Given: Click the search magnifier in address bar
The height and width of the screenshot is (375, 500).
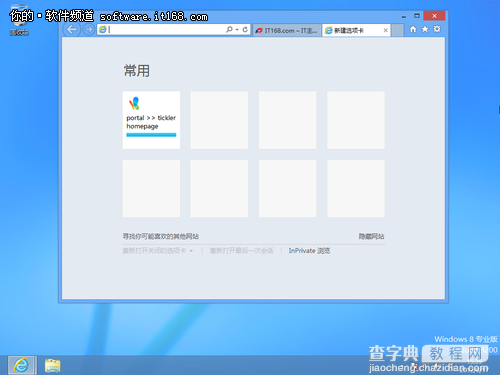Looking at the screenshot, I should [229, 30].
